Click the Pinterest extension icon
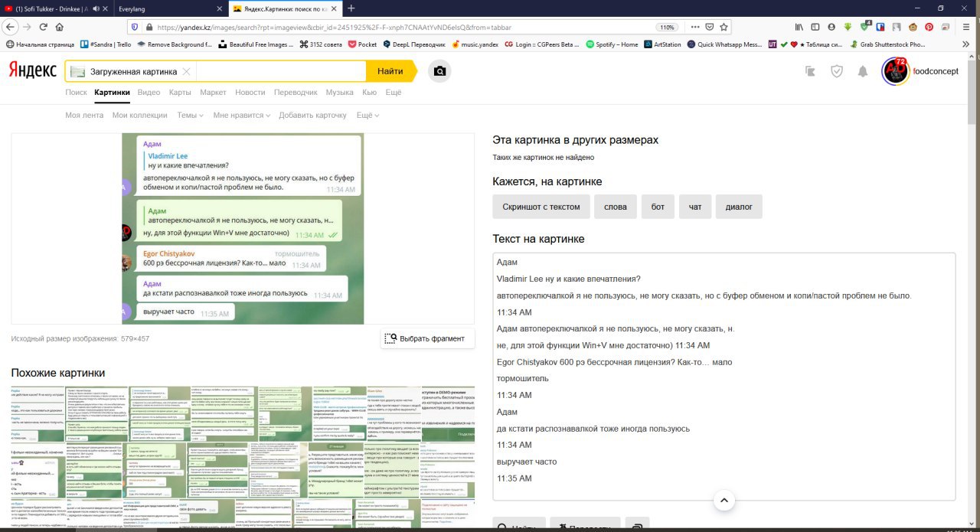 (x=929, y=27)
